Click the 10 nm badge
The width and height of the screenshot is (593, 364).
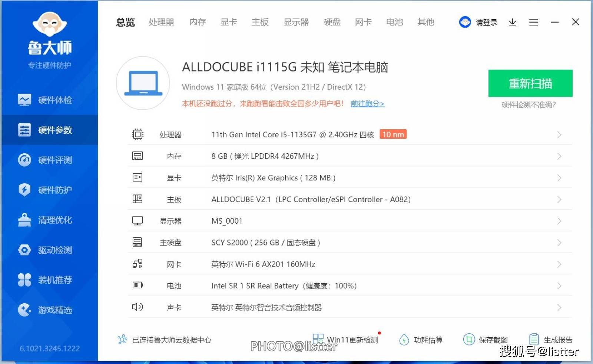tap(393, 134)
